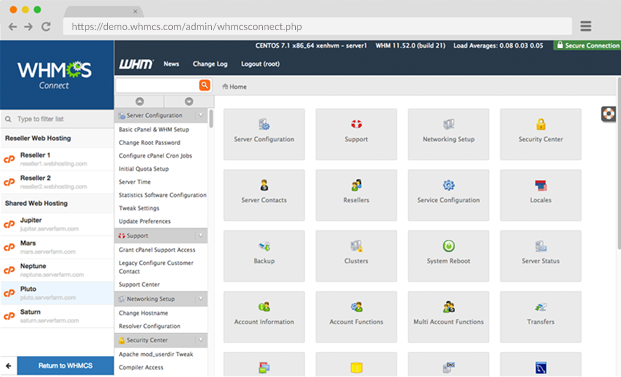Open Legacy Configure Customer Contact link
The height and width of the screenshot is (377, 621).
[156, 267]
